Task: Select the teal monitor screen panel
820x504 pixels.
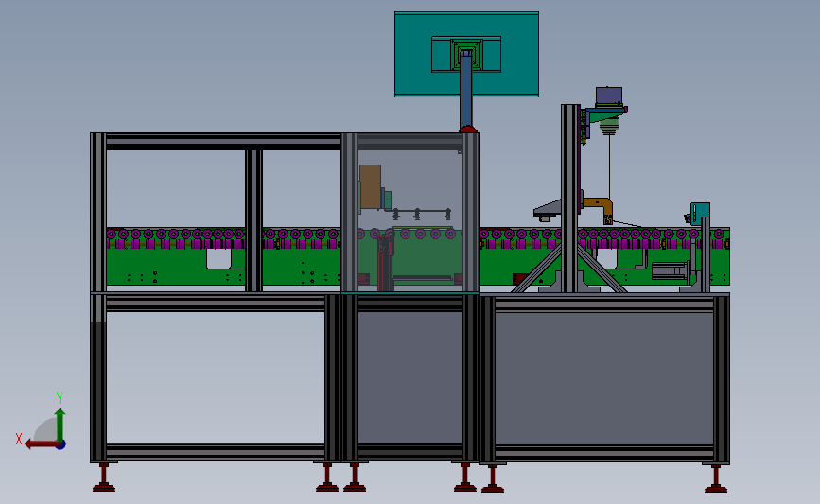Action: click(x=466, y=55)
